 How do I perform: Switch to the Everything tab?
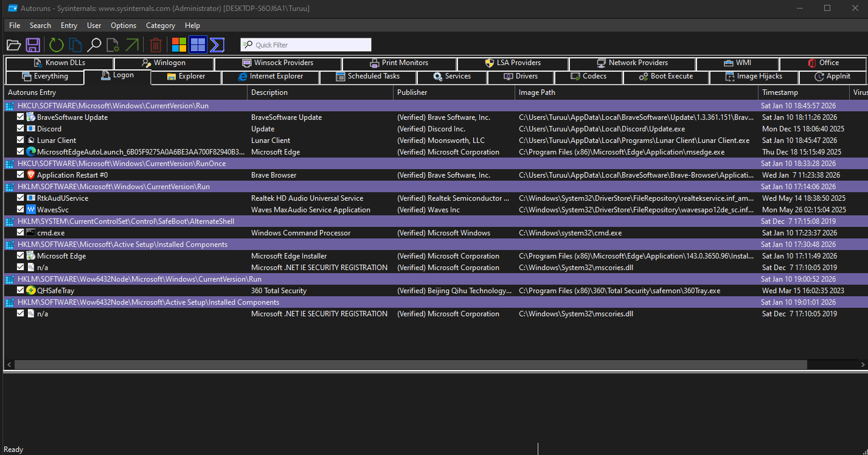click(44, 77)
